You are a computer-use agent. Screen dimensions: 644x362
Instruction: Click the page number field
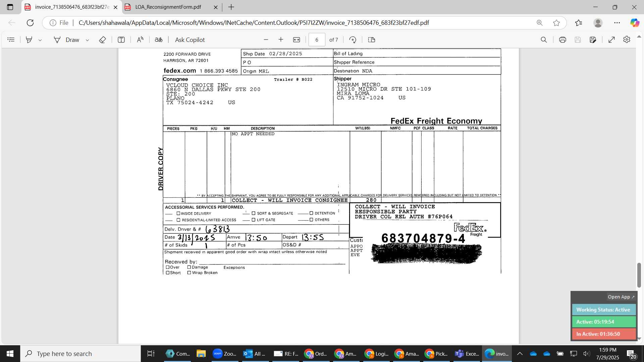click(317, 40)
